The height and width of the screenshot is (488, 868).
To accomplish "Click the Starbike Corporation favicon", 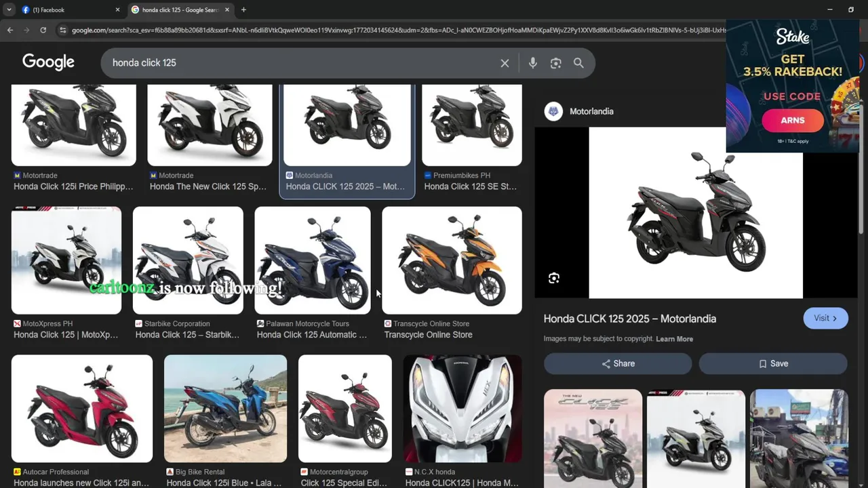I will pyautogui.click(x=138, y=324).
